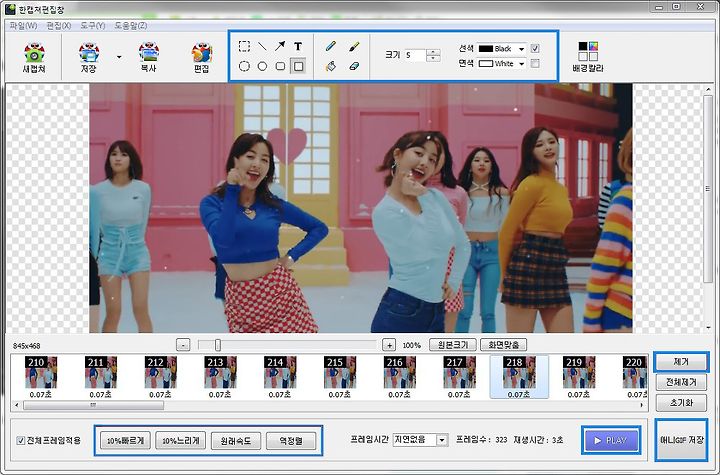
Task: Click the frame strip scroll right arrow
Action: pos(641,405)
